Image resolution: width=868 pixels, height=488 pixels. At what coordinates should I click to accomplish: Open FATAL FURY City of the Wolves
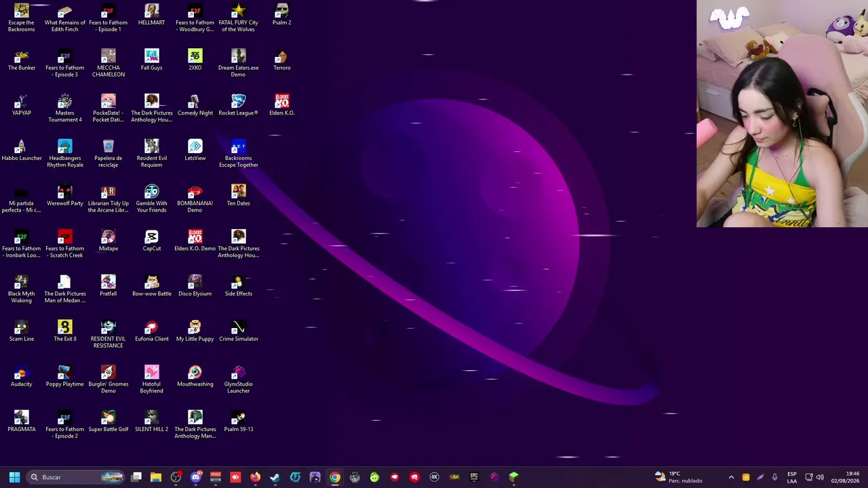coord(238,18)
